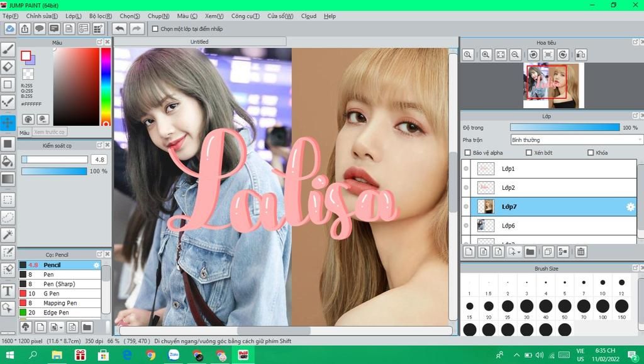Select the Brush tool in left toolbar
This screenshot has height=364, width=644.
[x=8, y=49]
